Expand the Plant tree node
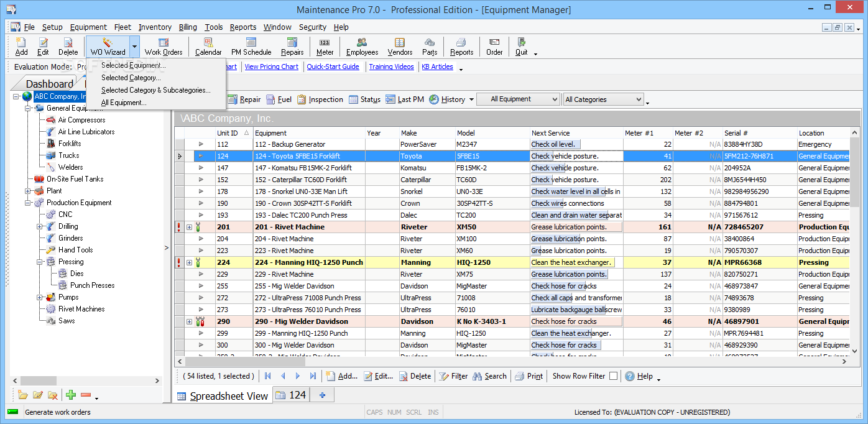 point(28,191)
